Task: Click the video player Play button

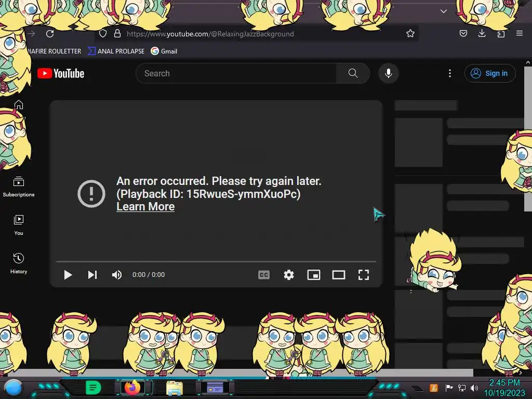Action: point(68,275)
